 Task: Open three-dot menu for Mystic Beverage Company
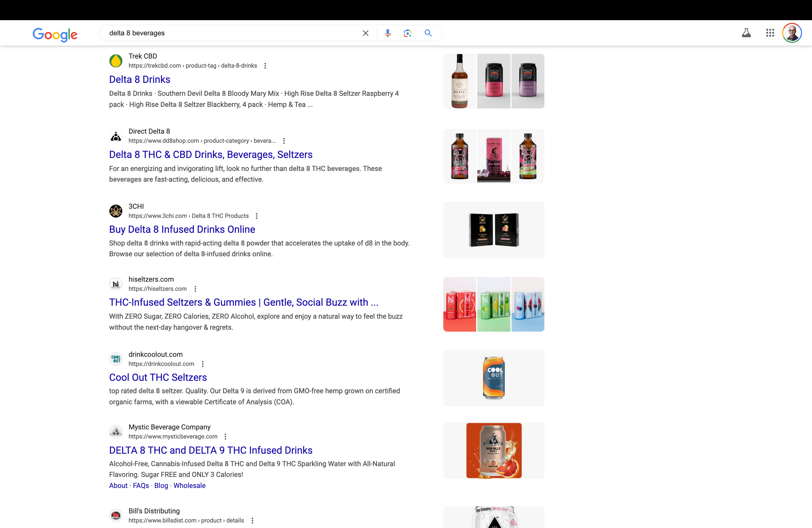(x=225, y=437)
